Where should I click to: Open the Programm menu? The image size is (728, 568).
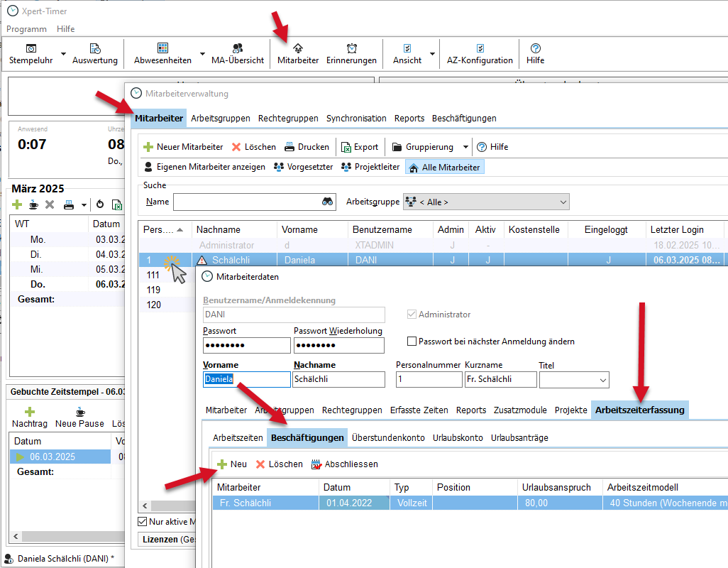(x=27, y=29)
